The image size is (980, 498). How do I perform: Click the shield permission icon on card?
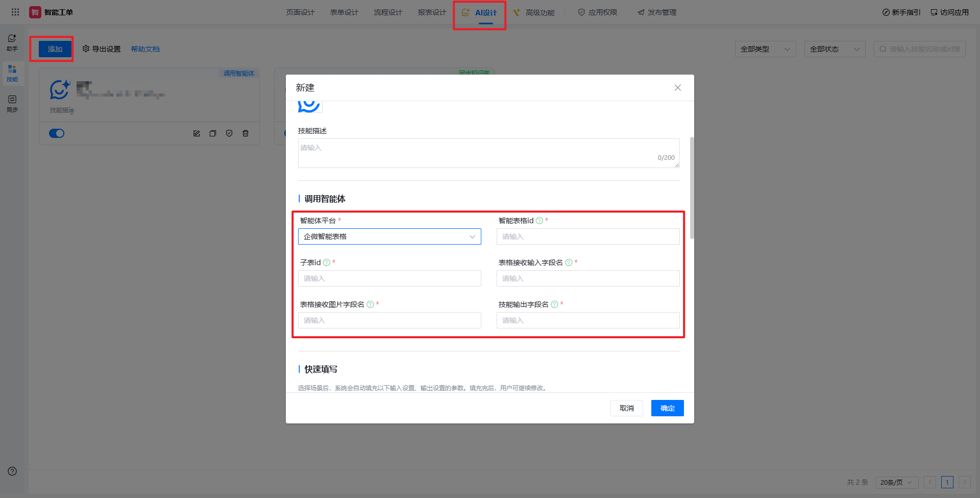(x=229, y=133)
